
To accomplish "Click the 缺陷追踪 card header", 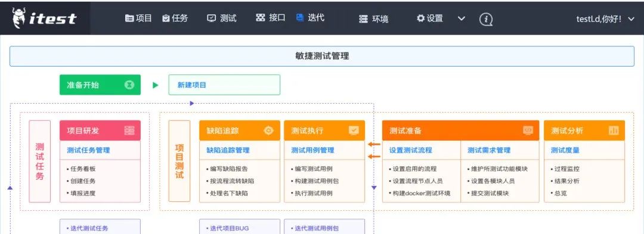I will pyautogui.click(x=240, y=131).
